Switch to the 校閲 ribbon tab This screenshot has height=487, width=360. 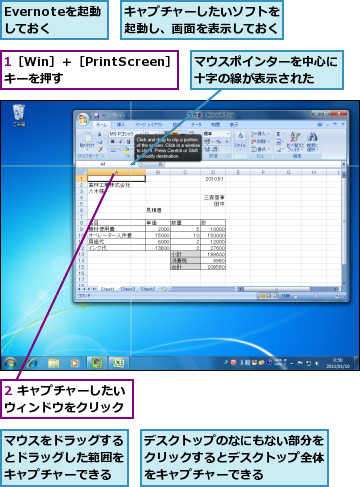pyautogui.click(x=216, y=125)
